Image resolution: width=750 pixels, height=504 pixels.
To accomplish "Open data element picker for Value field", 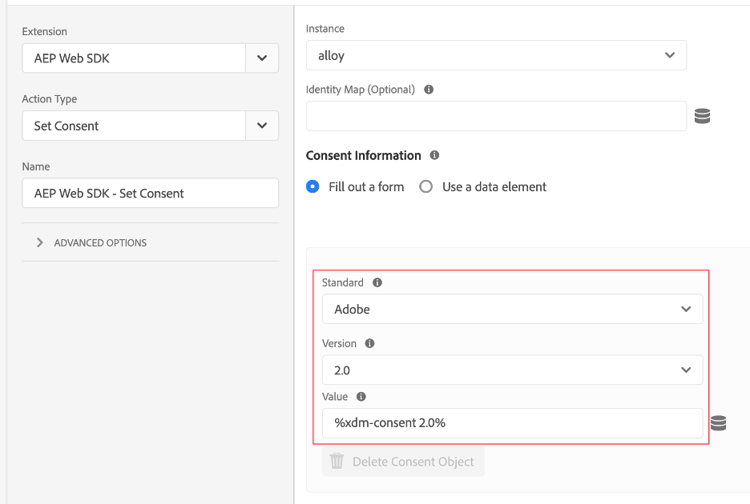I will click(x=718, y=423).
